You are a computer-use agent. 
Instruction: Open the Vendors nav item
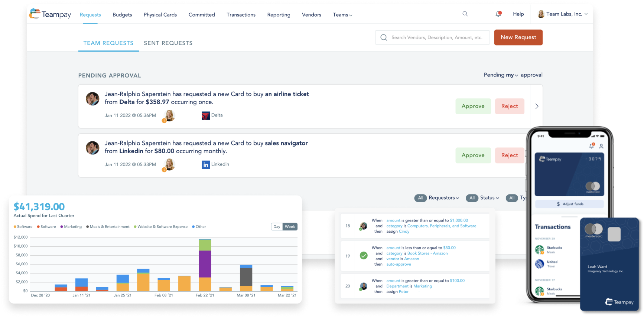click(x=312, y=15)
